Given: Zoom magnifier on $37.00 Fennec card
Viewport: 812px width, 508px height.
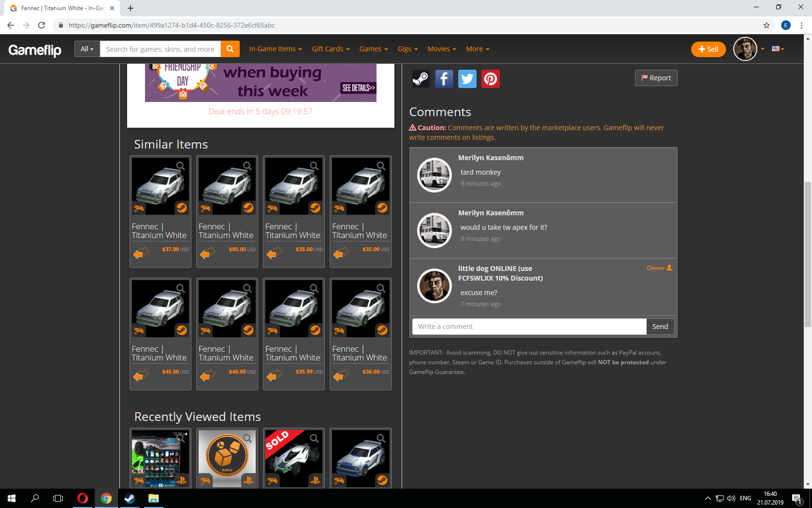Looking at the screenshot, I should click(181, 166).
